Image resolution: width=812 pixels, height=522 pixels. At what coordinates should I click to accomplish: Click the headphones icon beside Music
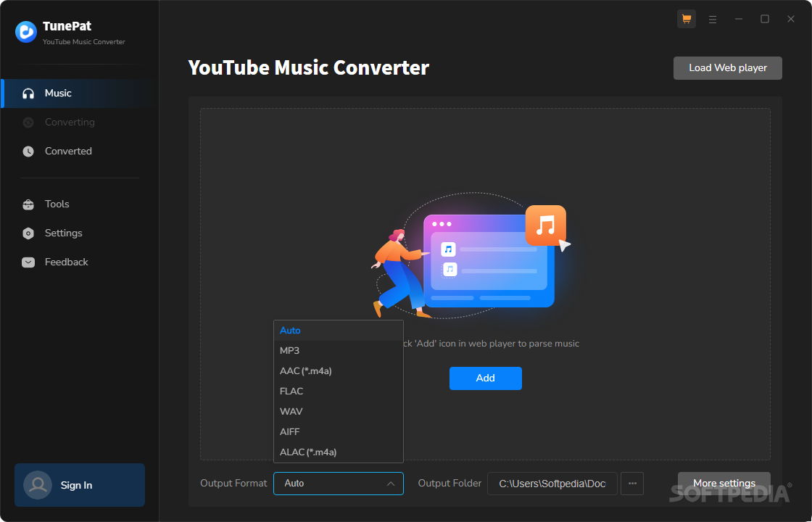click(x=28, y=94)
